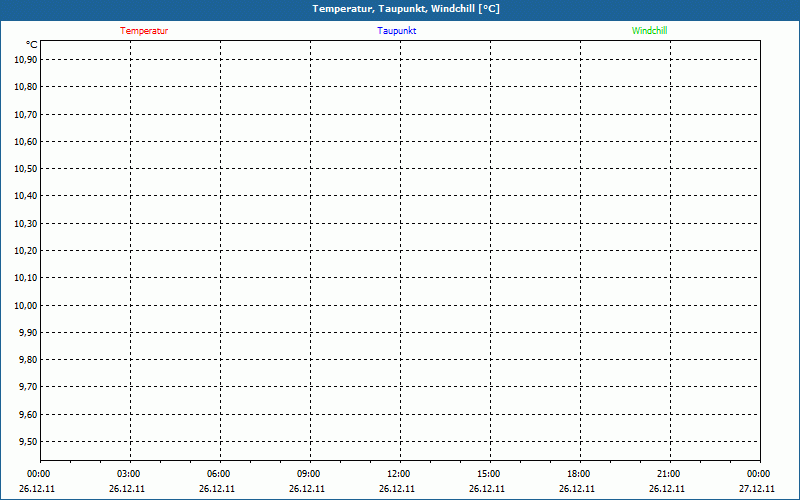Image resolution: width=800 pixels, height=500 pixels.
Task: Click the 9,90 y-axis value
Action: point(28,333)
